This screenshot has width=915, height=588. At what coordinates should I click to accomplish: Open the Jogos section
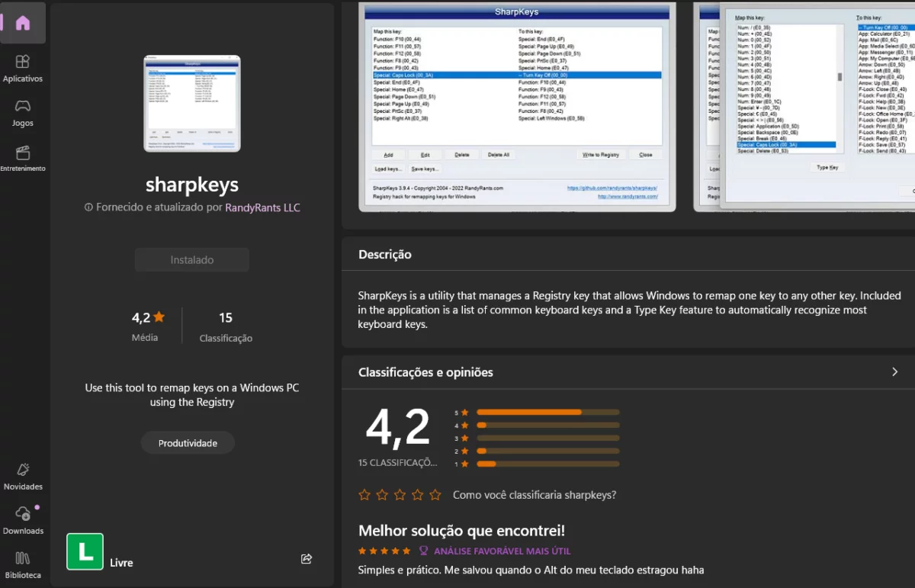[23, 112]
